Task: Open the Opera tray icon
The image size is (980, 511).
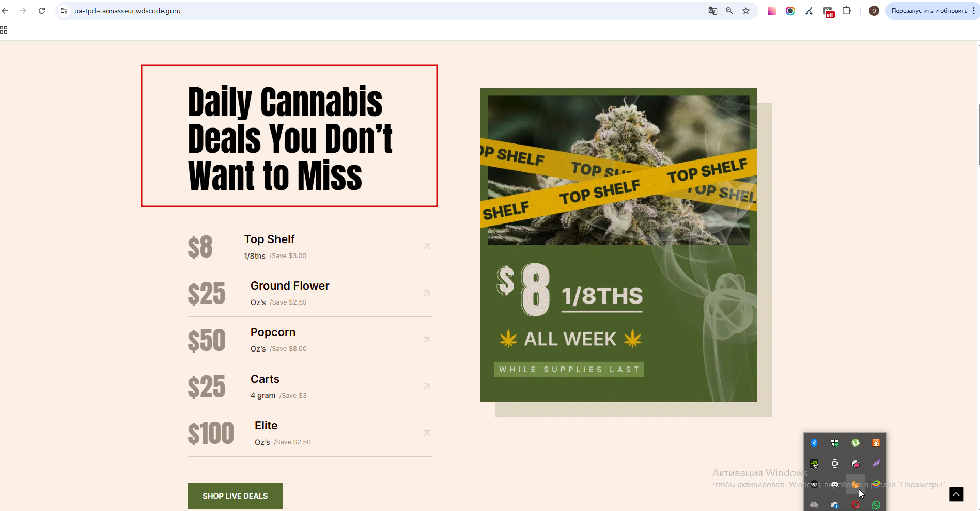Action: (x=855, y=505)
